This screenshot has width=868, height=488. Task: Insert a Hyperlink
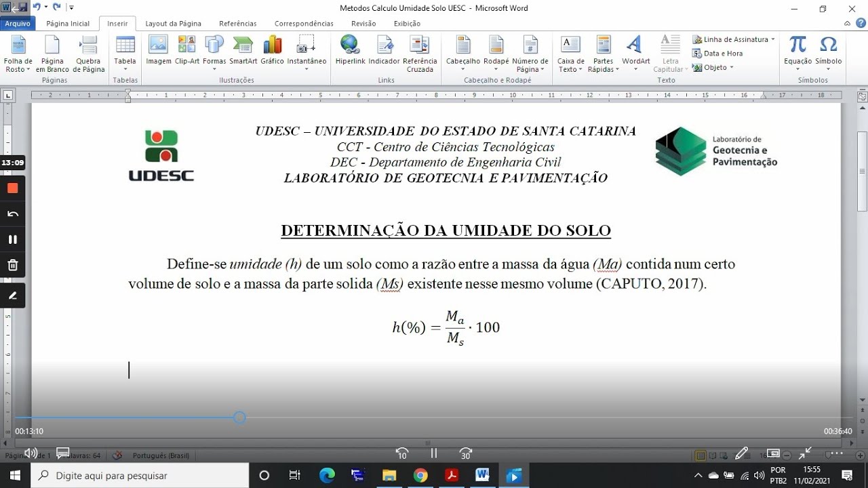point(351,51)
